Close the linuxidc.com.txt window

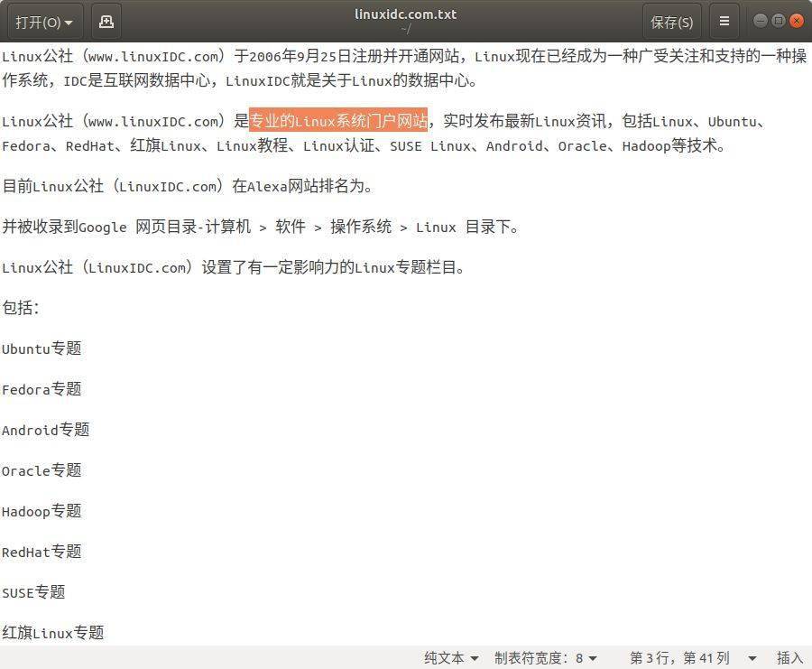(797, 21)
